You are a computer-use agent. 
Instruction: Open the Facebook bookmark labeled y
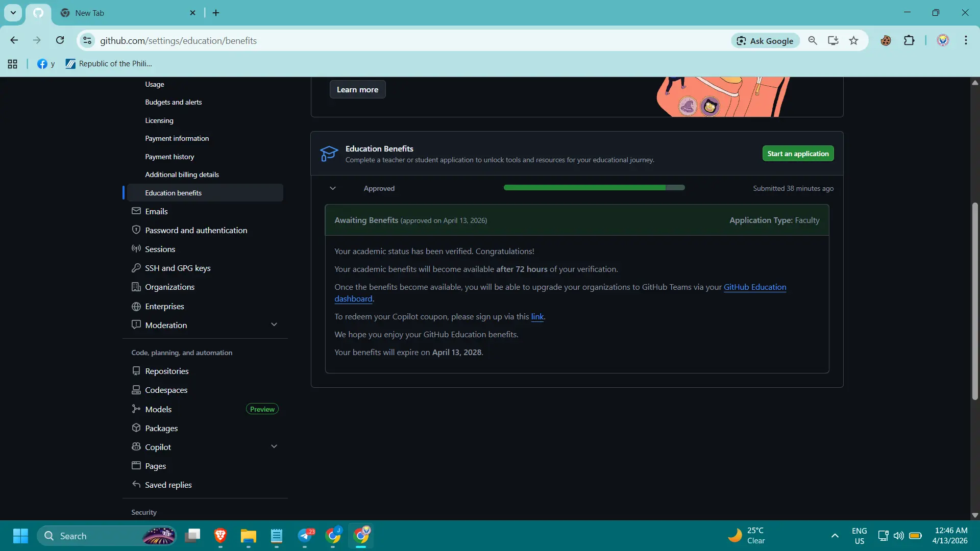coord(46,64)
